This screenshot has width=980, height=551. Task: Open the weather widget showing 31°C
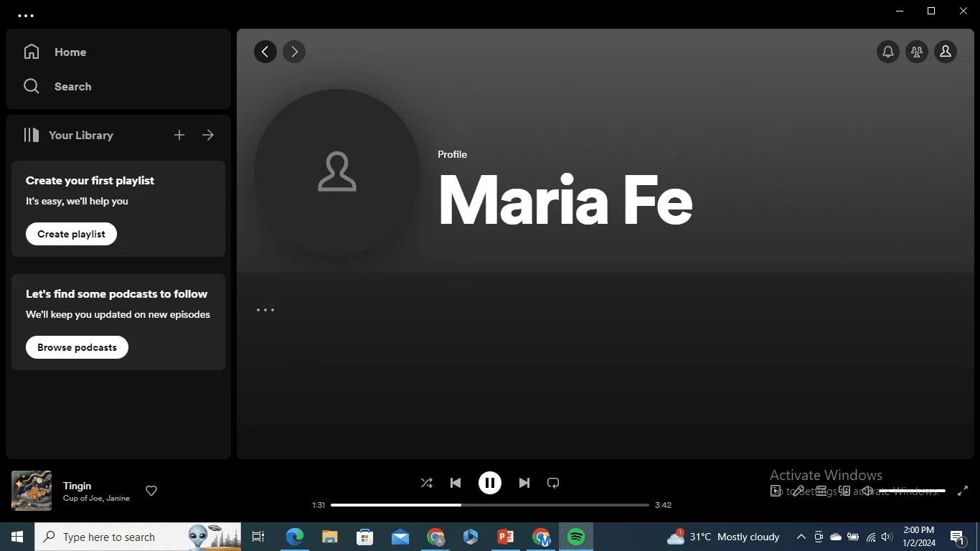click(x=724, y=537)
